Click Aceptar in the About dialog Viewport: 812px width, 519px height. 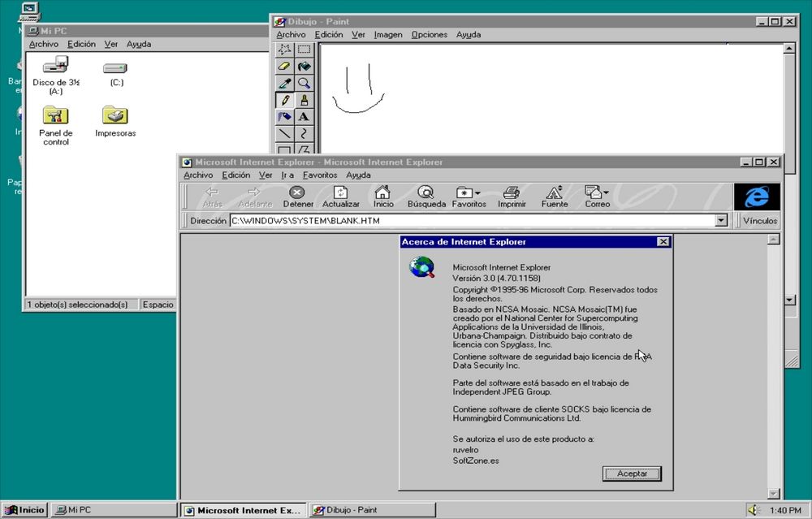coord(632,474)
